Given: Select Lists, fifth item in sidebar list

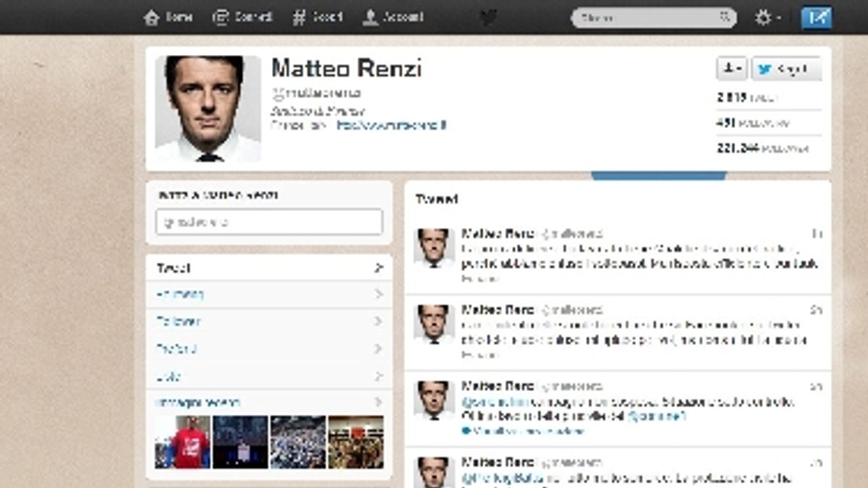Looking at the screenshot, I should pyautogui.click(x=269, y=376).
